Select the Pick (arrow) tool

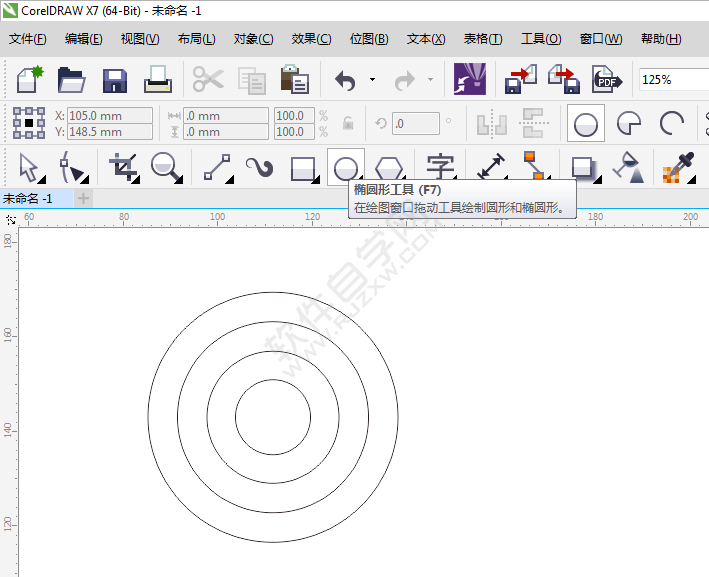click(30, 166)
